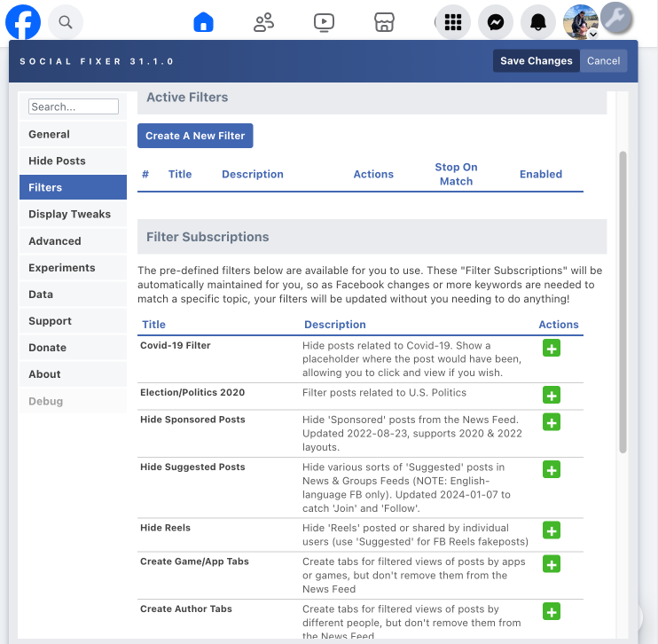Click Save Changes button
The height and width of the screenshot is (644, 658).
(x=536, y=61)
